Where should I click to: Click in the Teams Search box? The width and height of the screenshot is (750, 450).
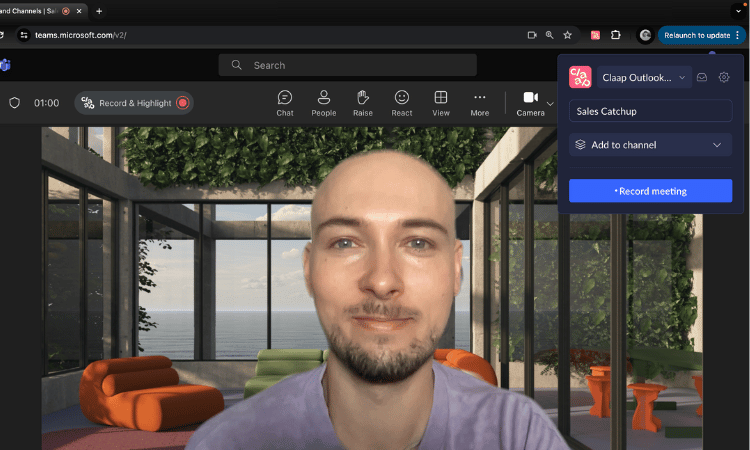pos(347,65)
